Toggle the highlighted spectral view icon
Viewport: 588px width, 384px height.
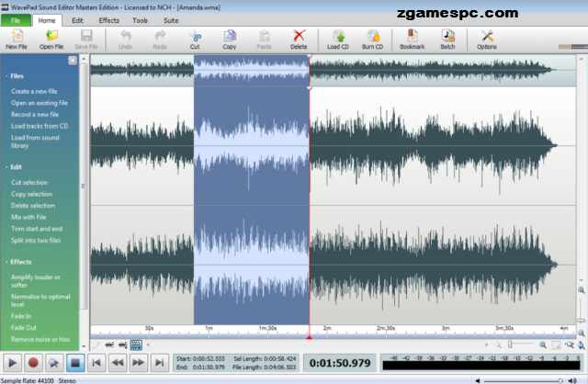pos(136,345)
